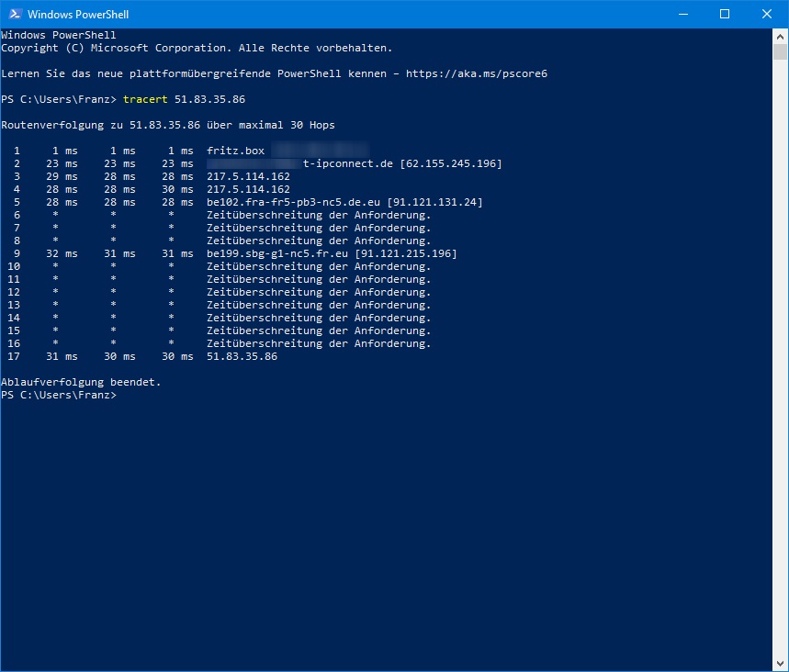Maximize the Windows PowerShell window
The width and height of the screenshot is (789, 672).
pyautogui.click(x=725, y=14)
